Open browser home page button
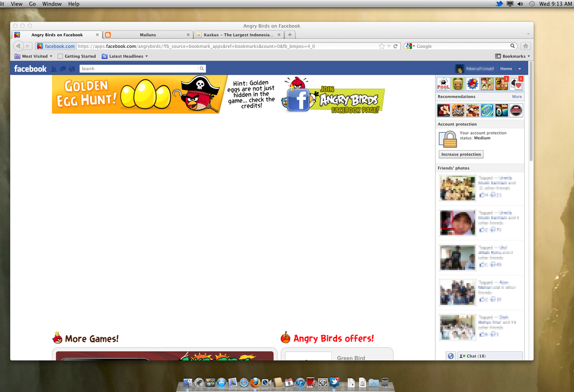This screenshot has width=574, height=392. tap(526, 46)
